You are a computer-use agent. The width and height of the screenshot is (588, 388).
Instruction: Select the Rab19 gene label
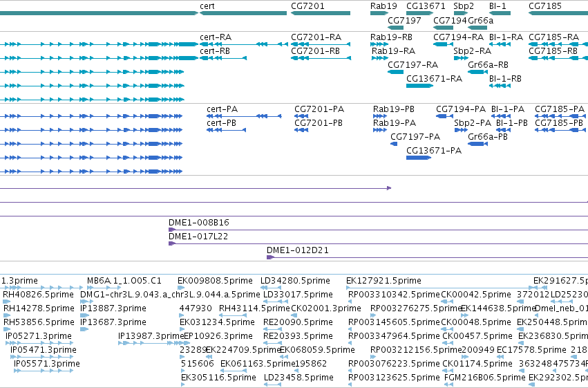(383, 6)
